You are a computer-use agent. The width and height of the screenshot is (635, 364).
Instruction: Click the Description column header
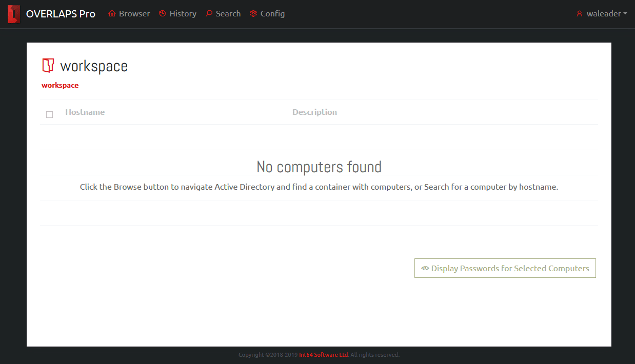click(314, 112)
